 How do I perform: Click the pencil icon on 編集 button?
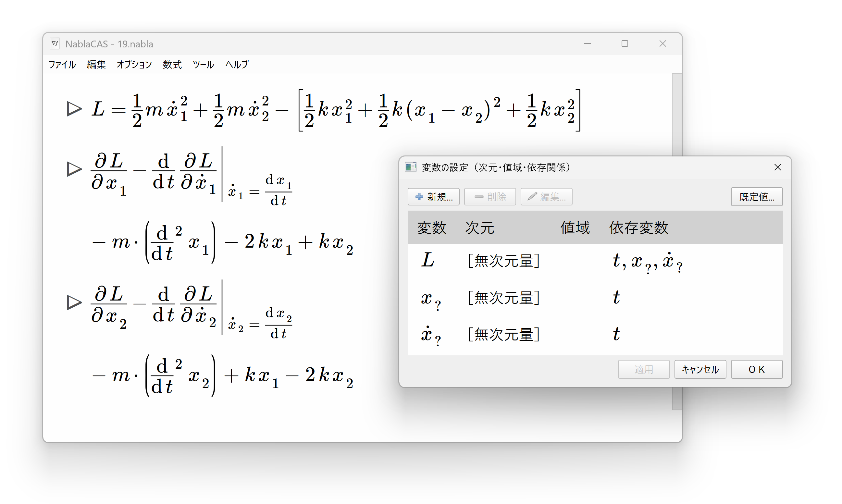[x=532, y=197]
